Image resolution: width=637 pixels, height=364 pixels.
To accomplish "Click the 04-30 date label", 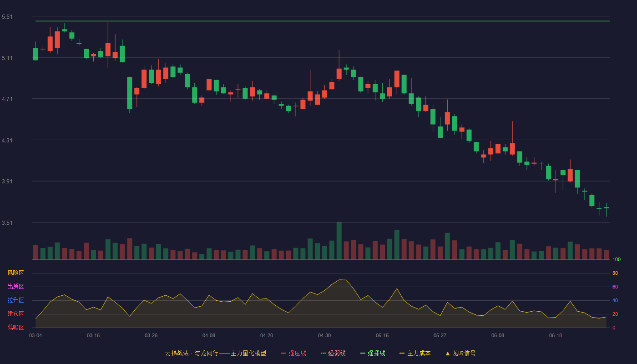I will pyautogui.click(x=324, y=335).
